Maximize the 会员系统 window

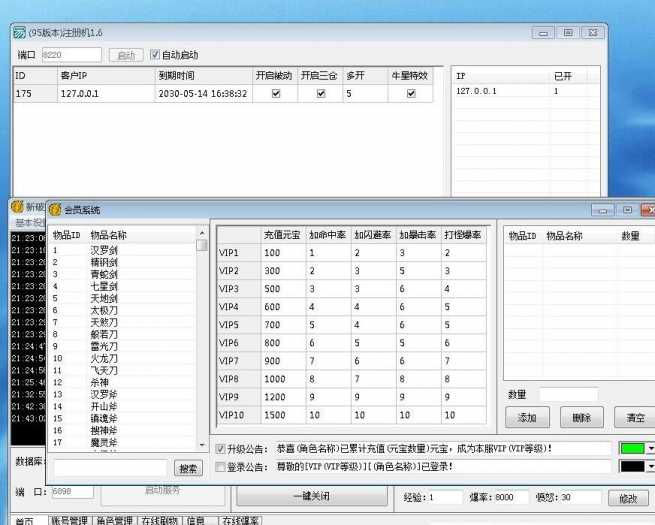pos(627,210)
